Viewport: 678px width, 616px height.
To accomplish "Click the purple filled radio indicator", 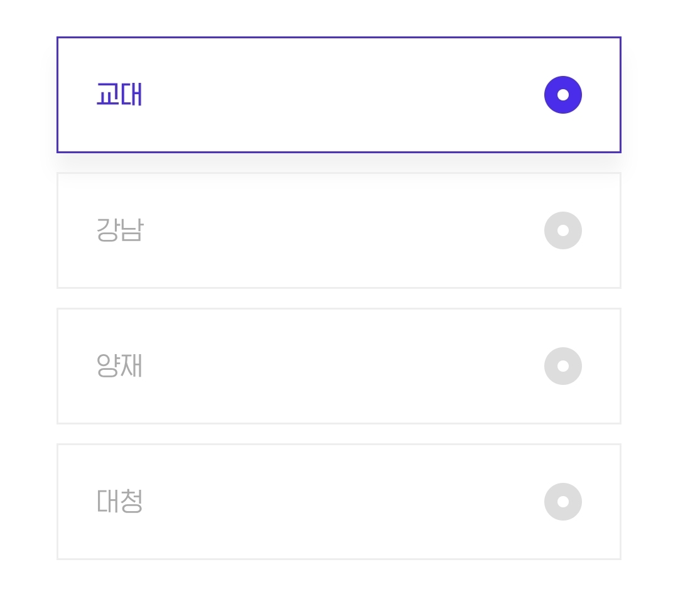I will pyautogui.click(x=563, y=95).
